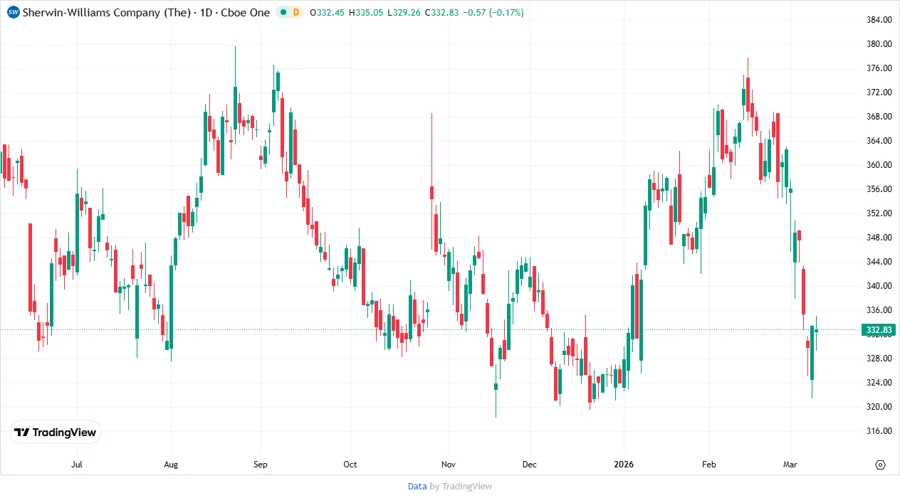Viewport: 900px width, 498px height.
Task: Click the 340.00 price axis label
Action: click(x=879, y=286)
